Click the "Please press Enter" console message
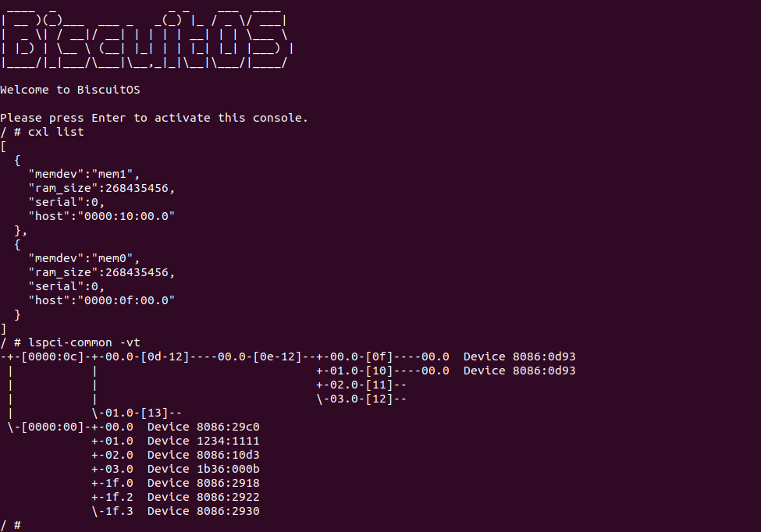The width and height of the screenshot is (761, 532). [155, 118]
